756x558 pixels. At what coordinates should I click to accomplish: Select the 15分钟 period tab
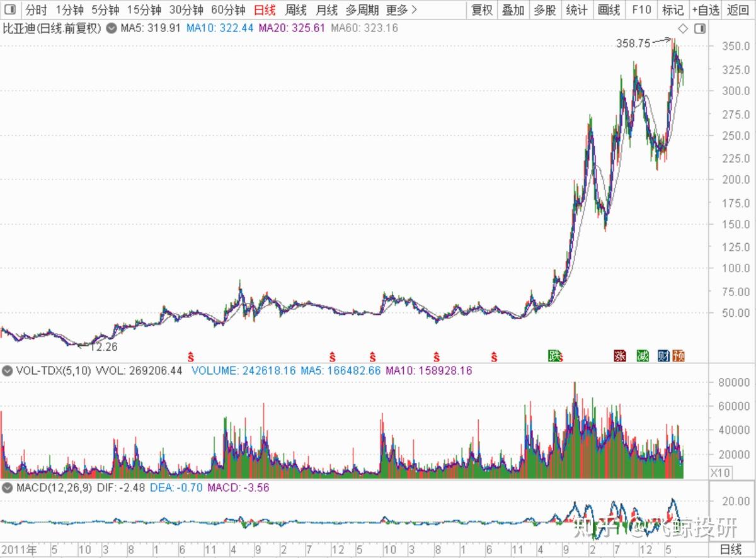(144, 10)
